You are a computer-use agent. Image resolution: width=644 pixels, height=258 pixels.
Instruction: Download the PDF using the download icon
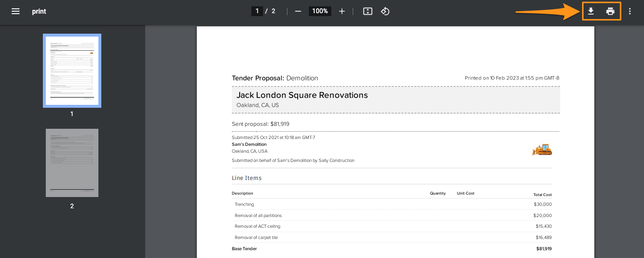[591, 11]
